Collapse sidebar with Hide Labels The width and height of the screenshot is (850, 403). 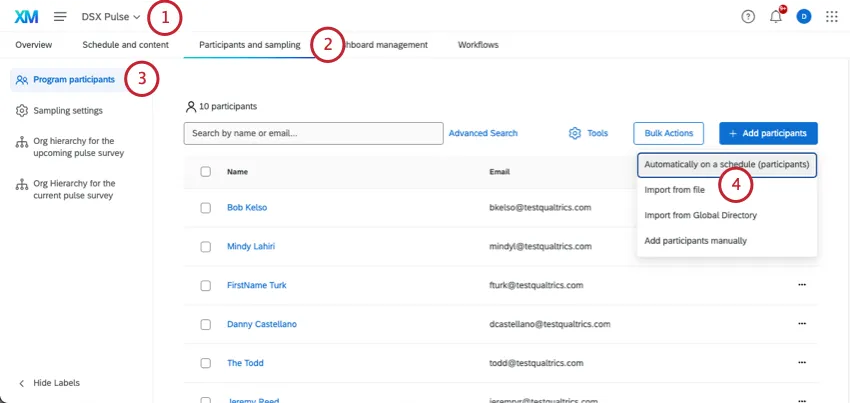pyautogui.click(x=56, y=383)
